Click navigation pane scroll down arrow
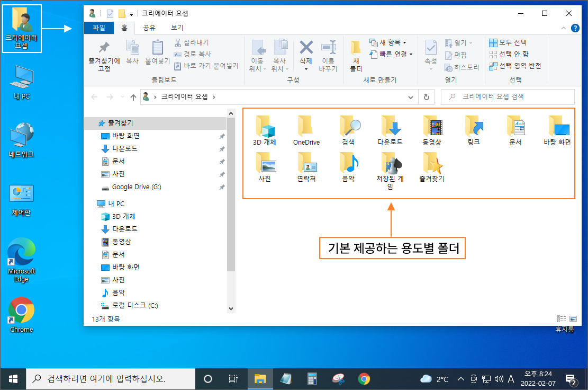 click(x=231, y=309)
